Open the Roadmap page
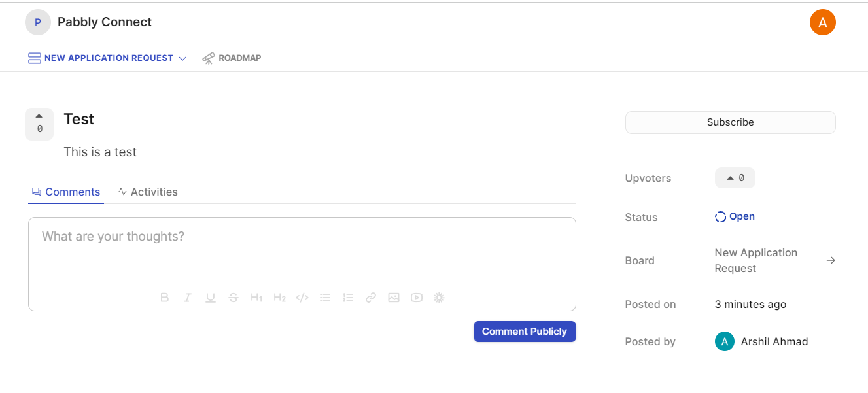The width and height of the screenshot is (868, 393). pos(232,58)
